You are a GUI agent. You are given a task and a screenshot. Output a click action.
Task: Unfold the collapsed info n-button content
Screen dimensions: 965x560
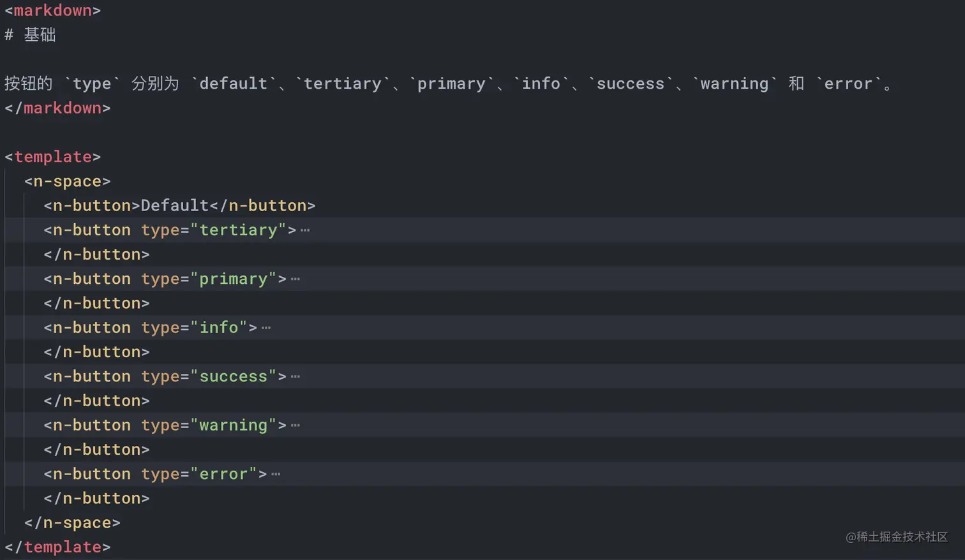click(x=266, y=328)
